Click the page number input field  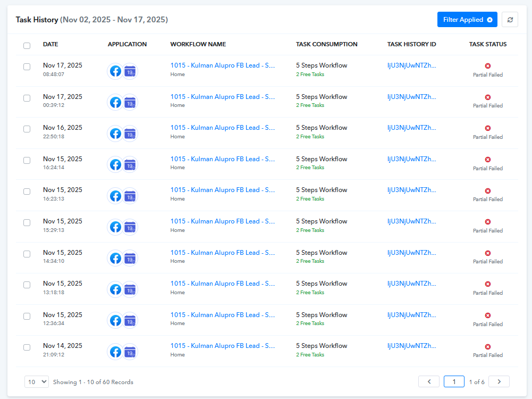point(454,381)
